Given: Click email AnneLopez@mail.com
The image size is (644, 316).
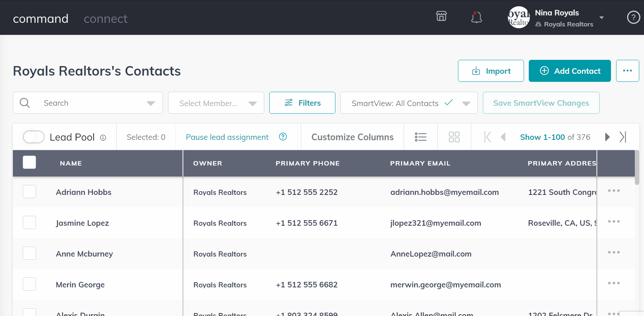Looking at the screenshot, I should point(431,254).
